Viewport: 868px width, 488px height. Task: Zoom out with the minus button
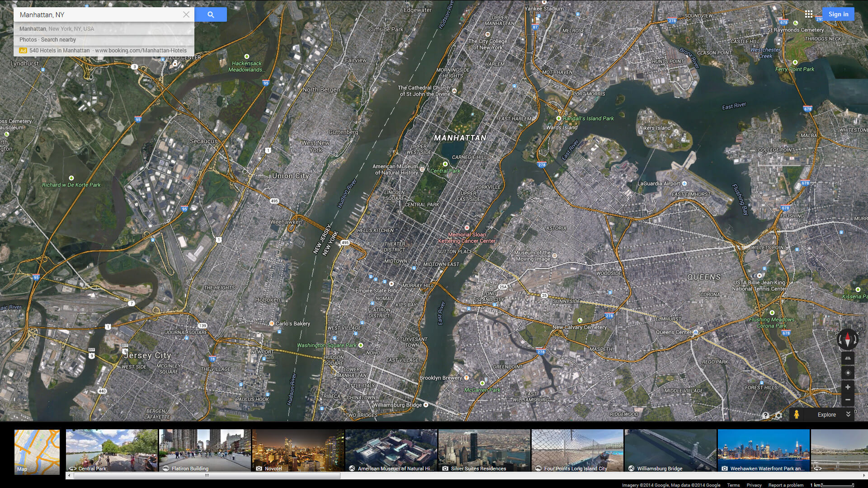848,400
